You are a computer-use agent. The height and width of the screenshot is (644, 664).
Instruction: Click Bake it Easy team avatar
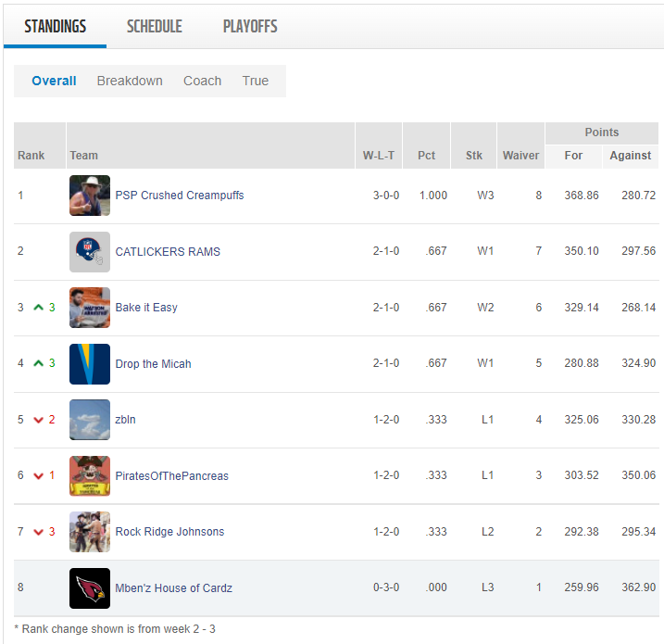pyautogui.click(x=90, y=308)
